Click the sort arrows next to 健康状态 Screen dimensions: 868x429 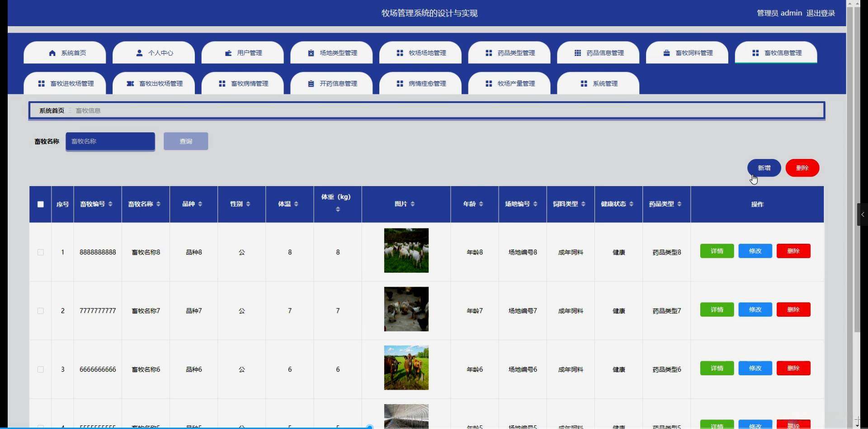631,204
